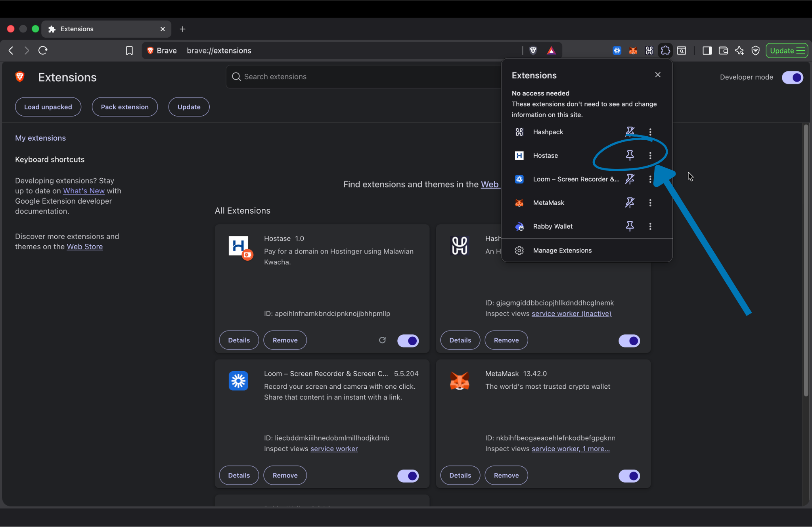Open the What's New link
This screenshot has width=812, height=527.
pos(84,191)
